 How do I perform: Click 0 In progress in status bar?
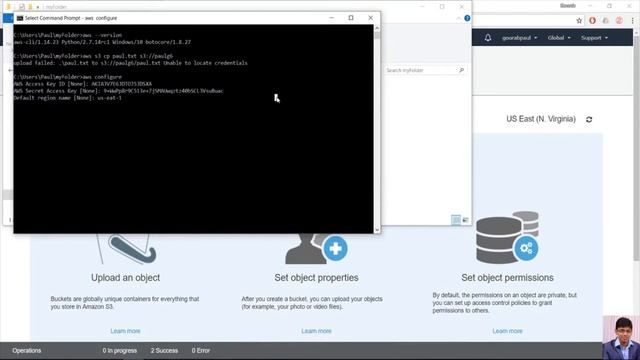coord(120,351)
